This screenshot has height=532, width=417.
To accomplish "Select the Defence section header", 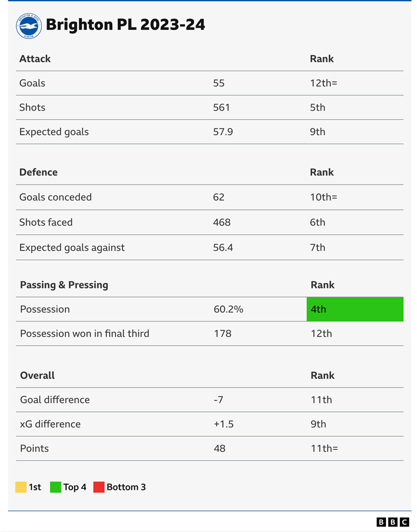I will click(x=39, y=172).
